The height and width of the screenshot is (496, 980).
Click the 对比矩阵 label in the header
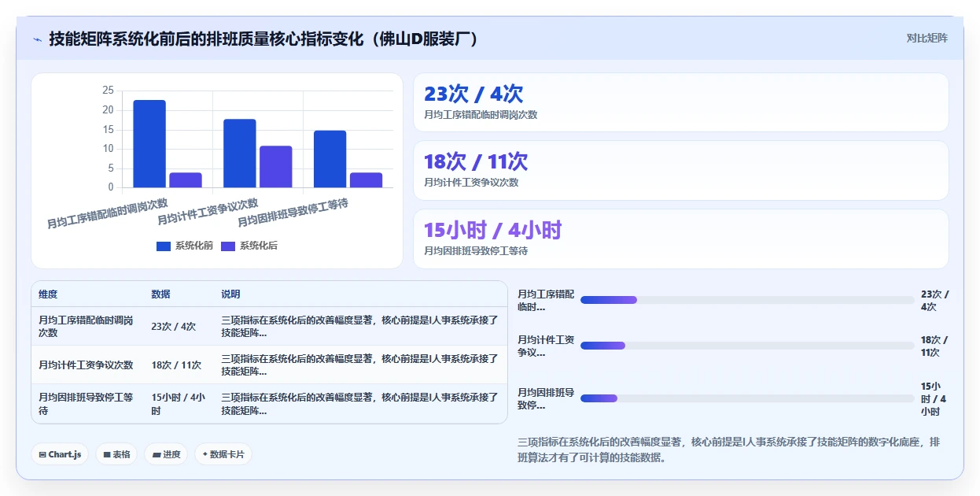[x=927, y=38]
